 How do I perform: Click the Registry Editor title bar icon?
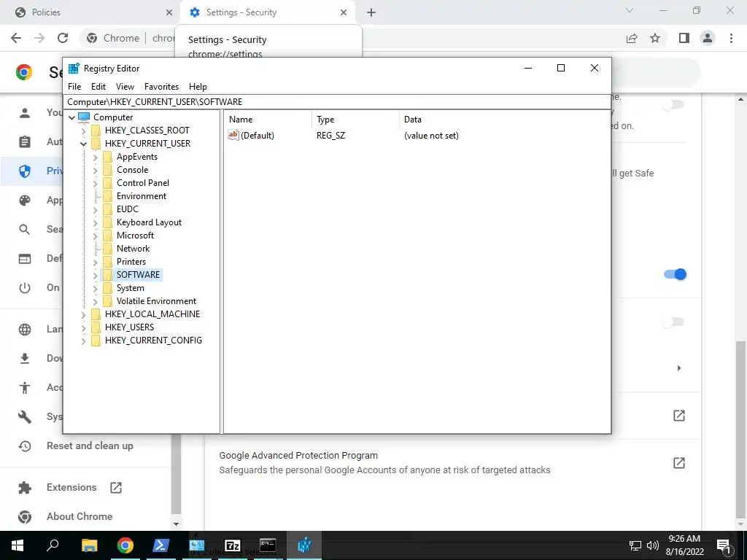tap(74, 68)
